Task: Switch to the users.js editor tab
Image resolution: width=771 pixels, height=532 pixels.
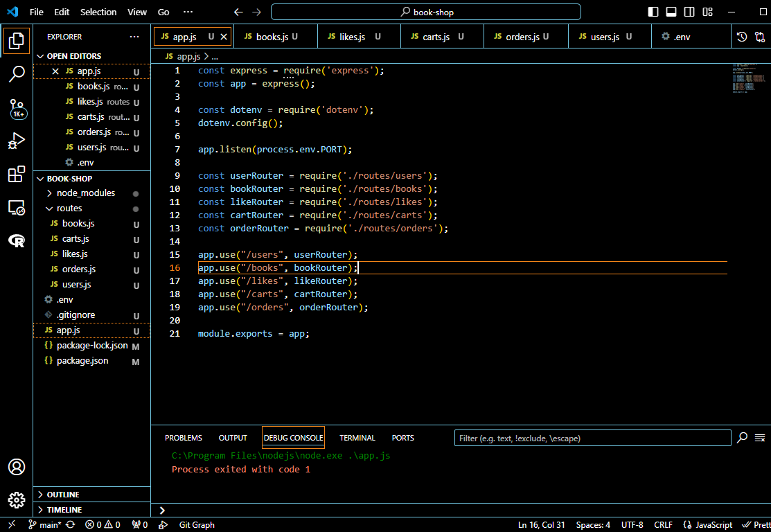Action: tap(610, 37)
